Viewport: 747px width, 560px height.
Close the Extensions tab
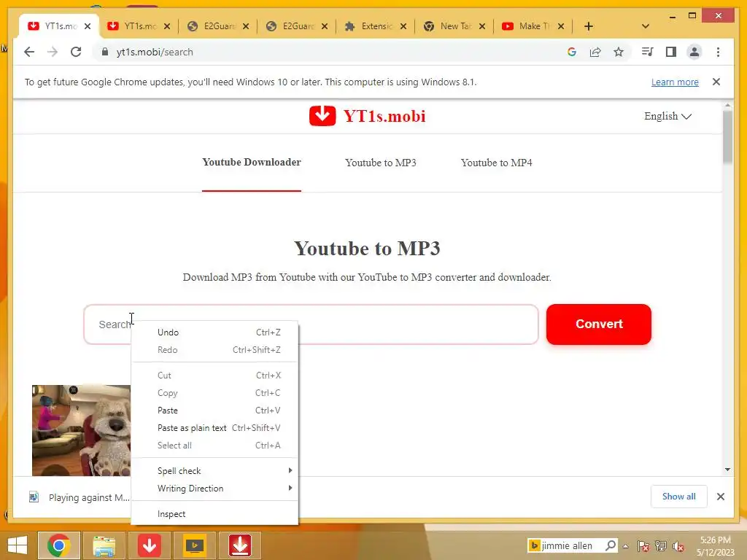coord(403,26)
